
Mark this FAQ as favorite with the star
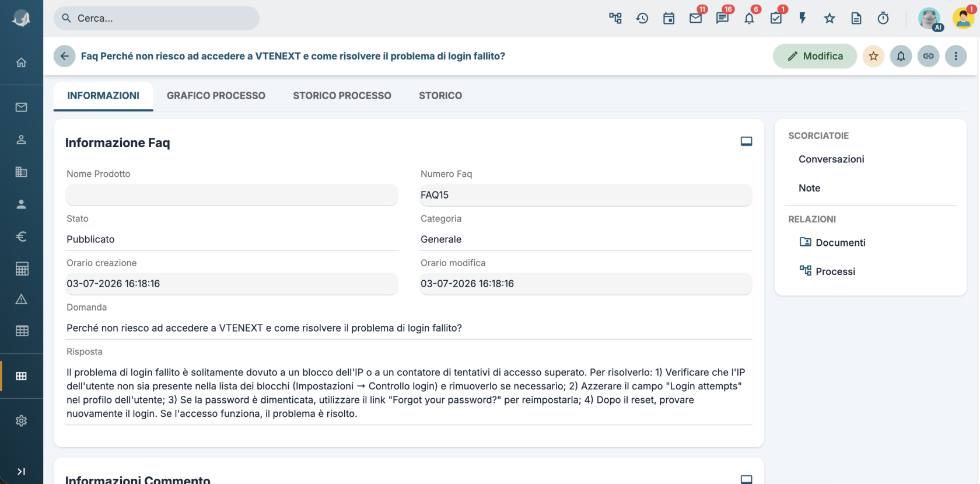pos(873,56)
